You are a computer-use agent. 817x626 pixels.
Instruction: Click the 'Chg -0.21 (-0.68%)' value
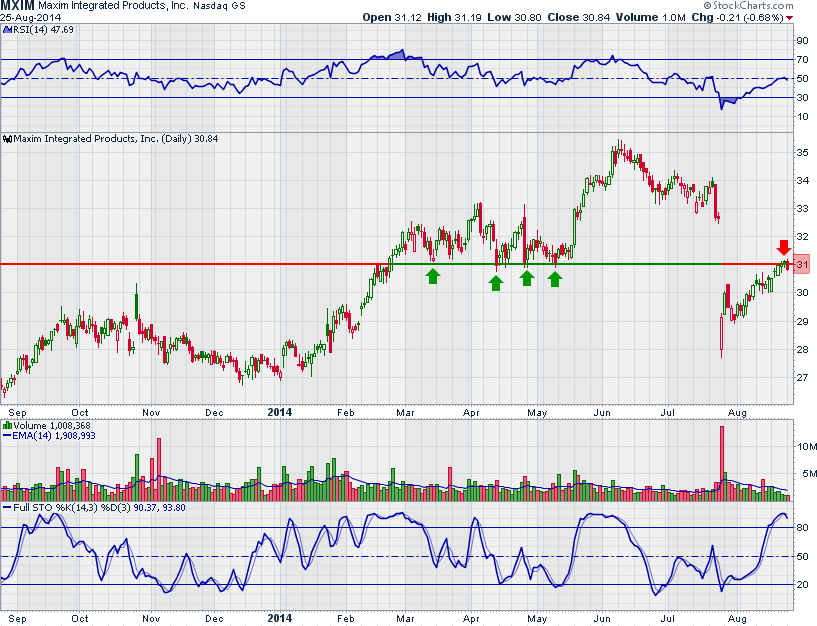coord(737,18)
